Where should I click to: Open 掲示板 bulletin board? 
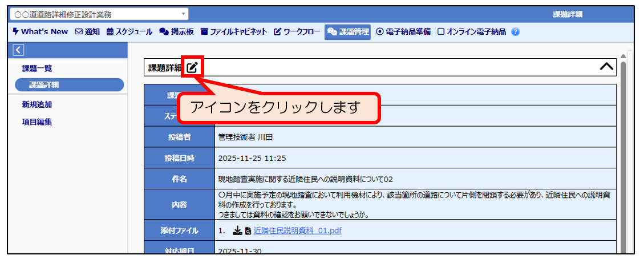tap(176, 32)
